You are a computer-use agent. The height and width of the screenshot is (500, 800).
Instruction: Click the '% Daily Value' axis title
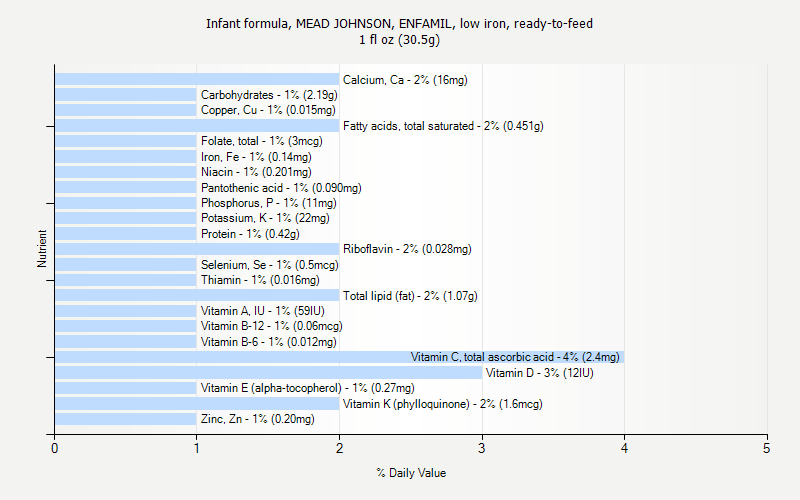click(411, 473)
